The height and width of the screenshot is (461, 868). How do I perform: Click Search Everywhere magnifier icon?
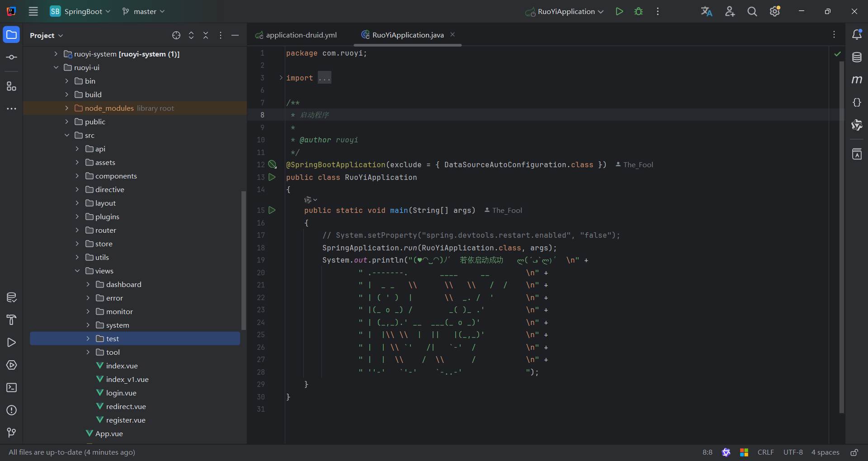click(752, 11)
